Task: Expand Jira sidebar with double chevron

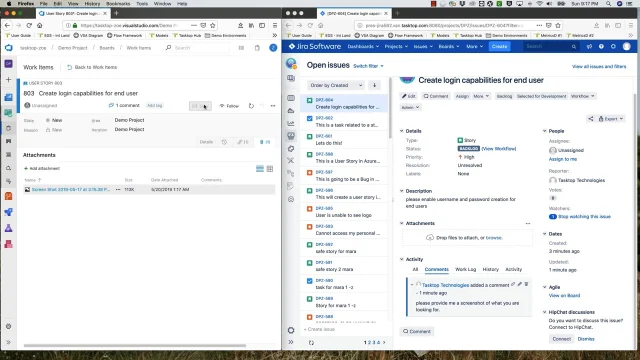Action: [291, 342]
